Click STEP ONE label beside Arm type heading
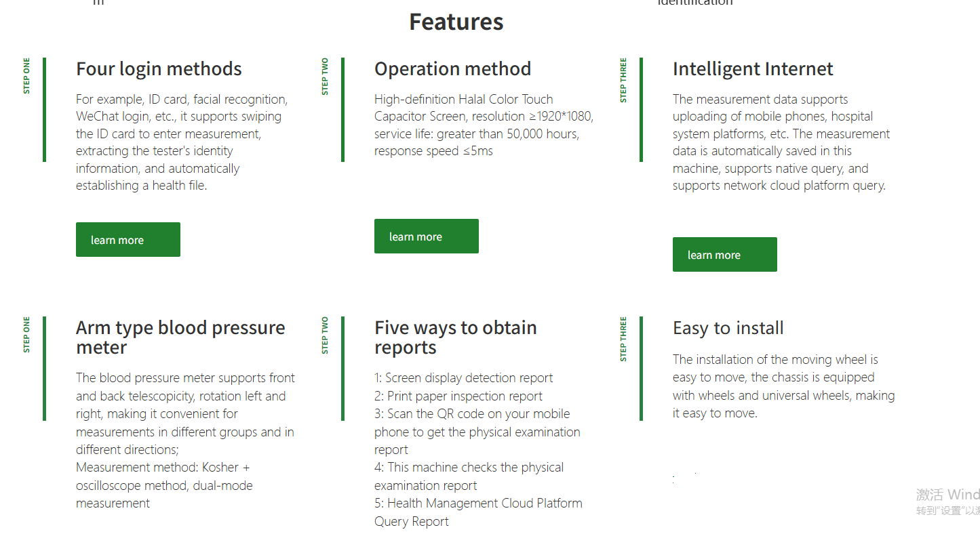The height and width of the screenshot is (536, 980). [26, 335]
